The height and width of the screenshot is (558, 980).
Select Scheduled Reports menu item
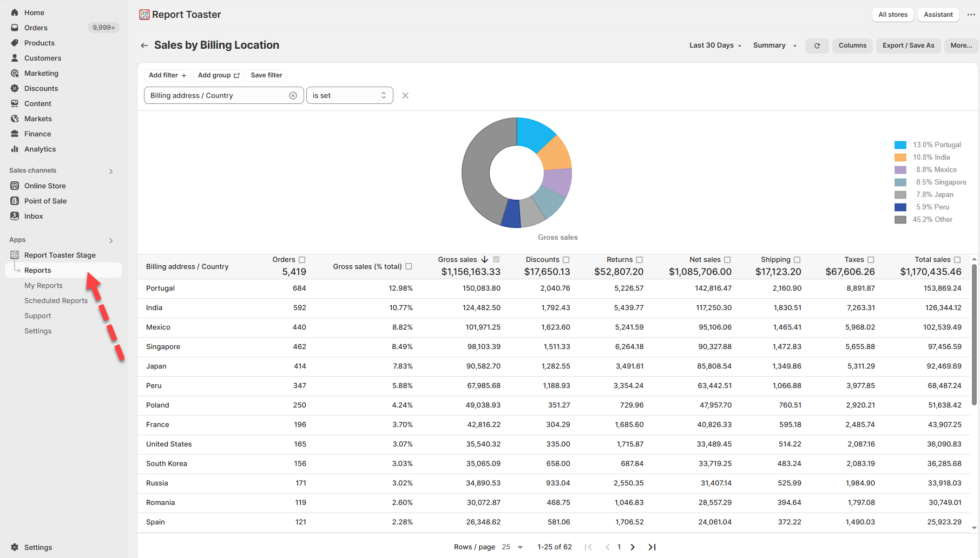tap(56, 301)
